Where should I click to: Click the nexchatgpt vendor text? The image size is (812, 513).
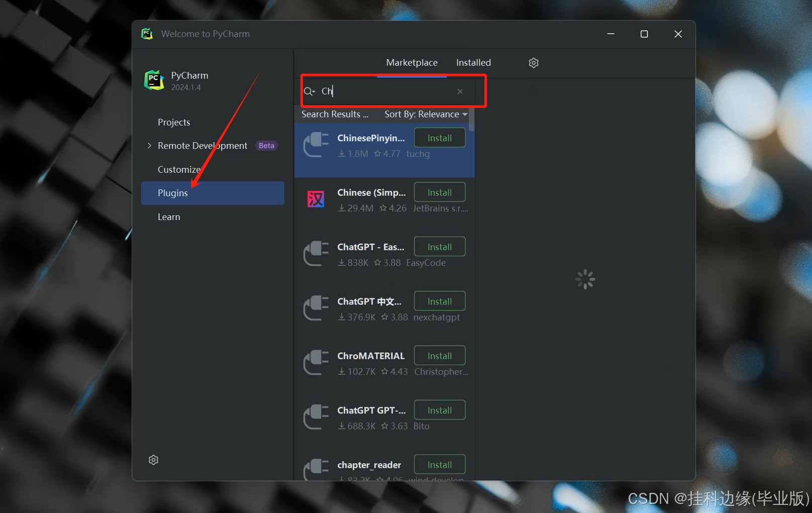pos(436,317)
